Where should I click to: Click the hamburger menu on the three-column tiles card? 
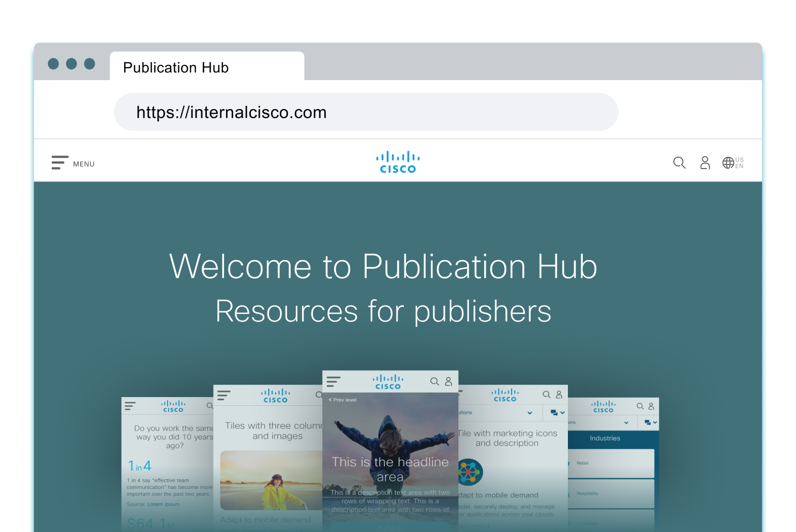click(x=223, y=396)
